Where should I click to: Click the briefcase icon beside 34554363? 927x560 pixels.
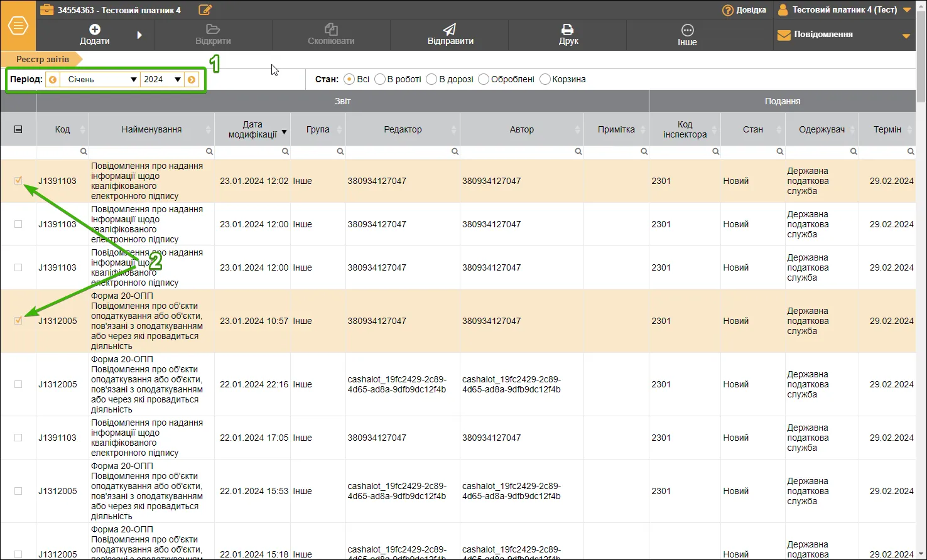pos(47,10)
